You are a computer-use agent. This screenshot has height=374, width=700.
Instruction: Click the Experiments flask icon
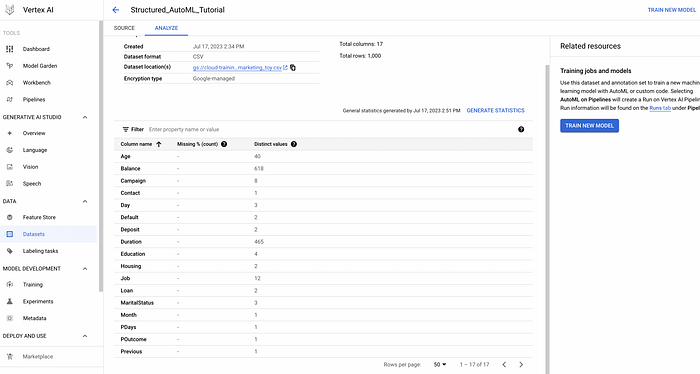pos(9,302)
